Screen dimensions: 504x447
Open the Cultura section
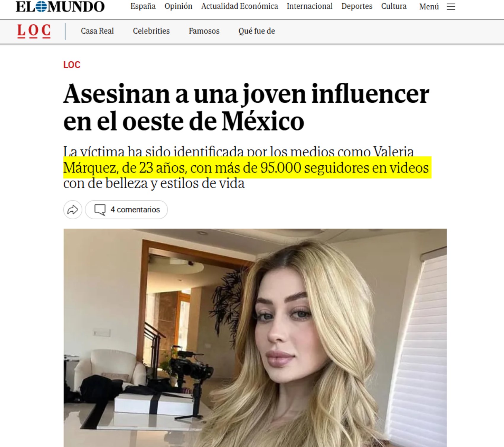(x=394, y=6)
